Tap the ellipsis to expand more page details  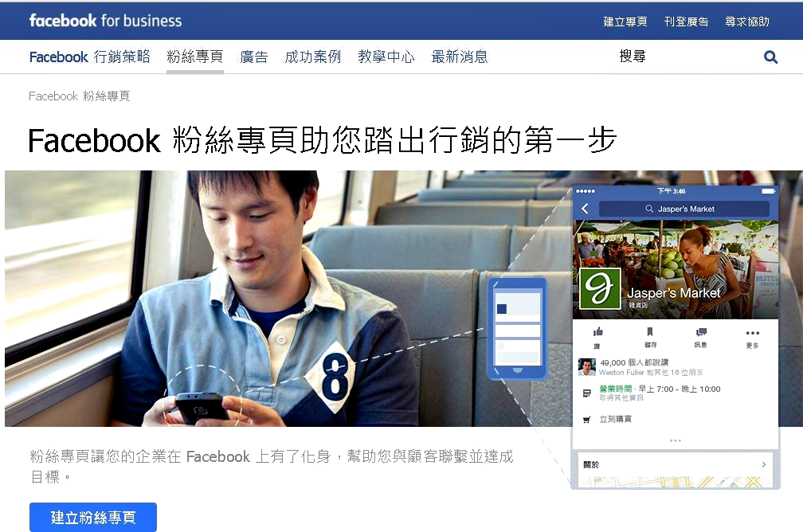pyautogui.click(x=674, y=439)
